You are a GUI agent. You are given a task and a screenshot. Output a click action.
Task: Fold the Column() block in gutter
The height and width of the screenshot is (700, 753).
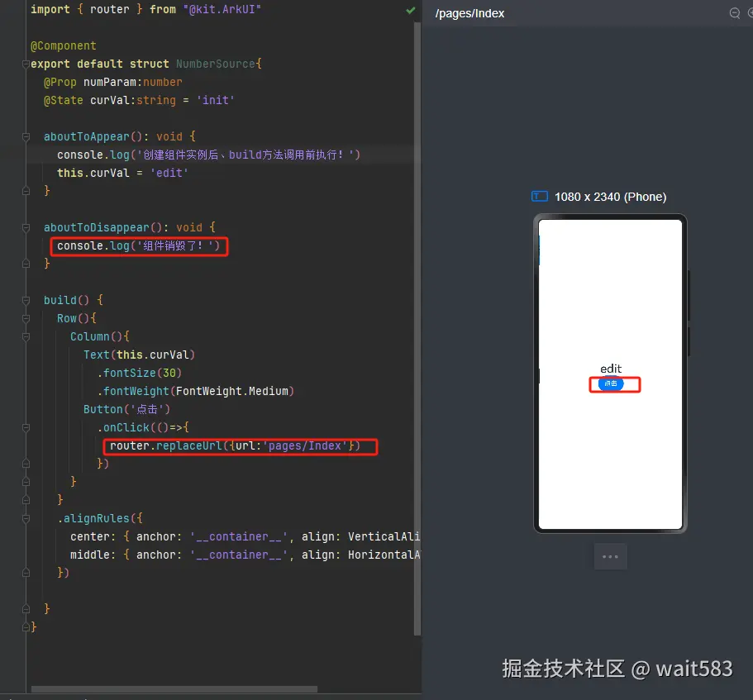point(26,336)
